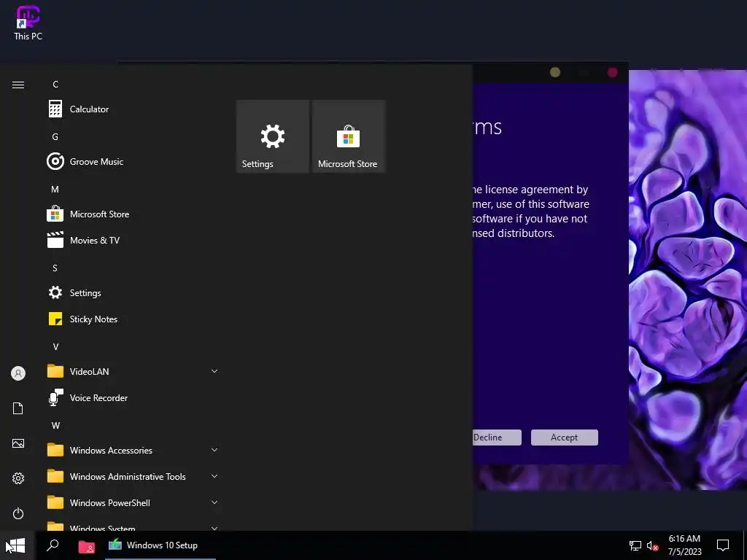Viewport: 747px width, 560px height.
Task: Open Voice Recorder app
Action: click(x=133, y=398)
